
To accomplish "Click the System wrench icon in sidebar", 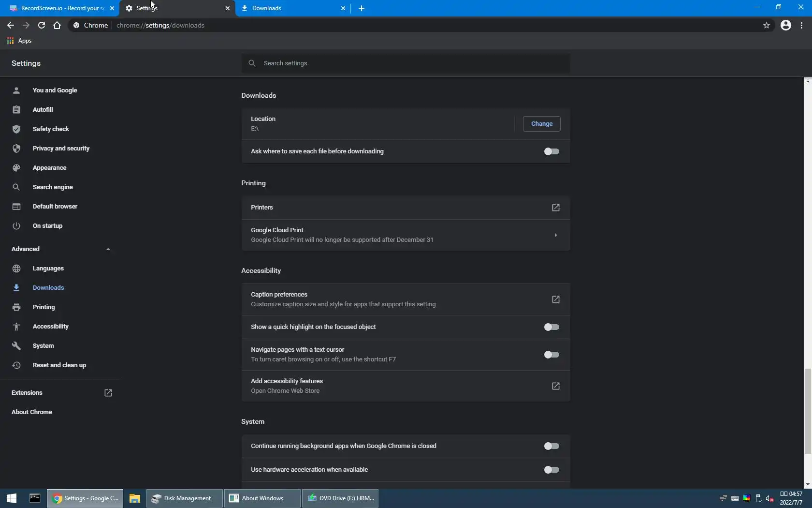I will coord(16,346).
